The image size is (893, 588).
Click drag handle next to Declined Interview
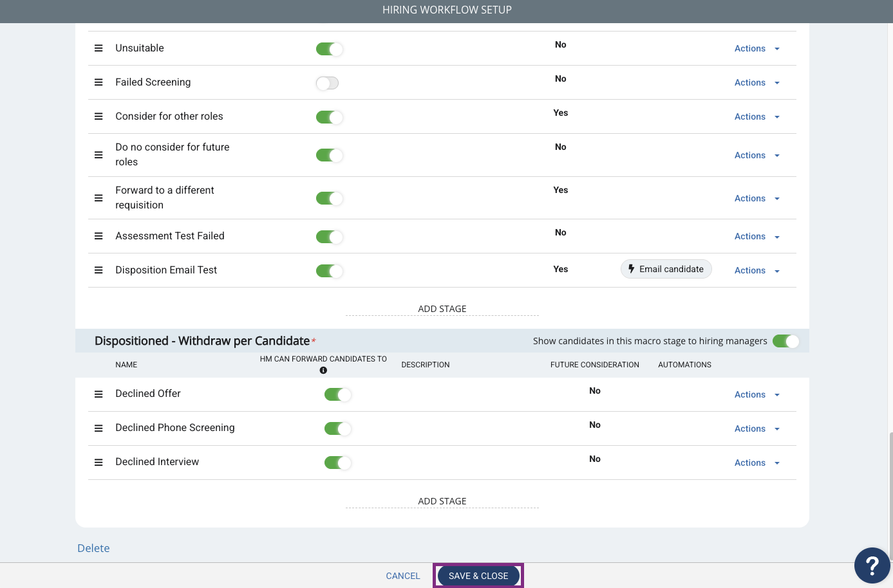(x=99, y=463)
